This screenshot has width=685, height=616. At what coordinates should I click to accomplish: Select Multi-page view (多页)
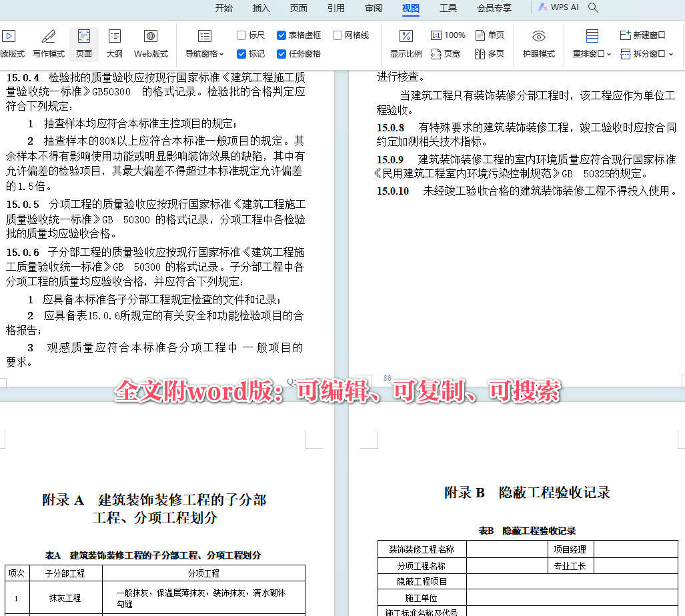[x=490, y=54]
